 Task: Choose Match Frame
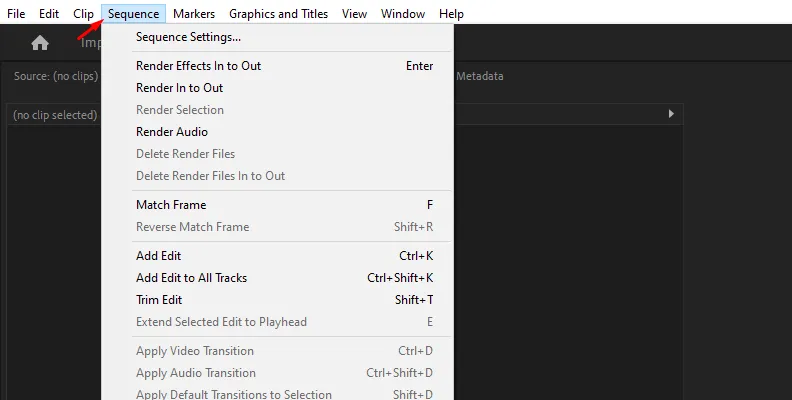[171, 205]
